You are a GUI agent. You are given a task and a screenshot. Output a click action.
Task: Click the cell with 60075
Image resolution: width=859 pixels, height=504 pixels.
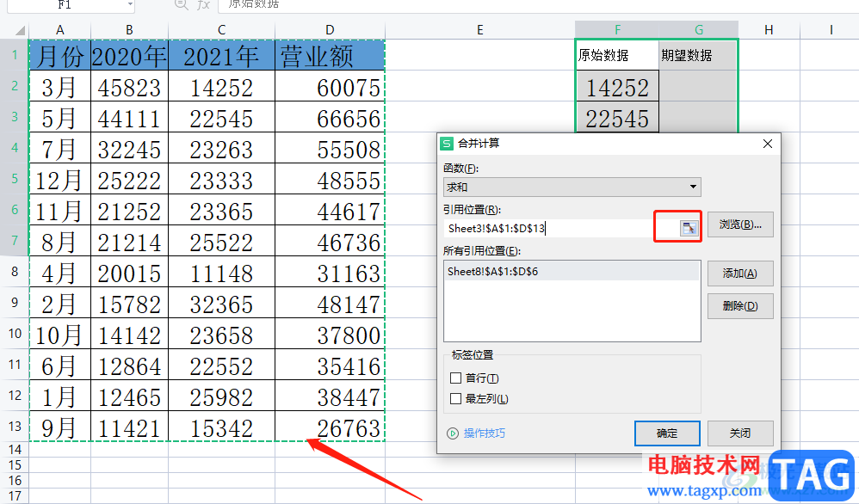point(330,86)
